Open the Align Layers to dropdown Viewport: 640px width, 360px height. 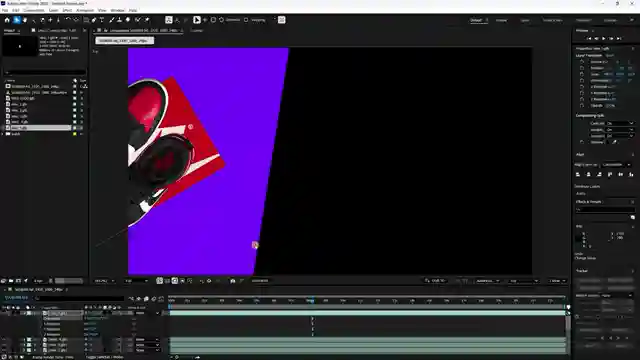pos(617,164)
